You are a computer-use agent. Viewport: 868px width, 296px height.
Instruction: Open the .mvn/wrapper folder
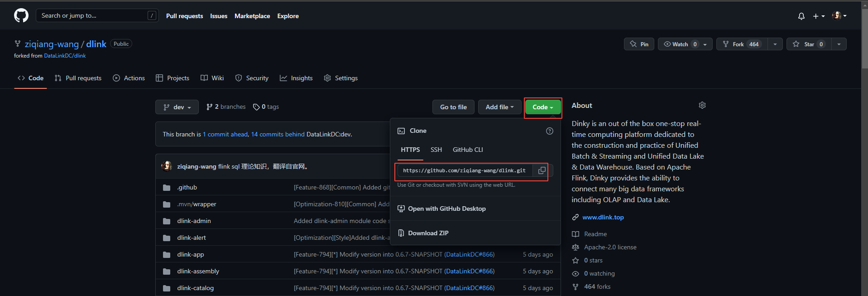point(197,204)
